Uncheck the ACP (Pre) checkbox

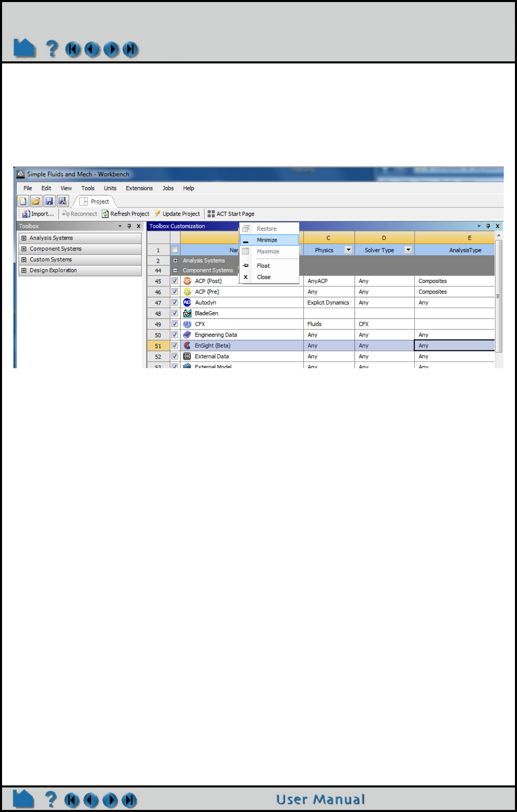click(x=175, y=292)
